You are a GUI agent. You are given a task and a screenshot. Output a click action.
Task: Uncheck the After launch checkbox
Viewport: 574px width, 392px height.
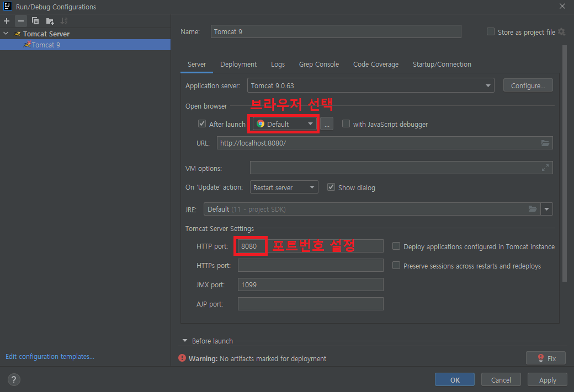(x=201, y=123)
